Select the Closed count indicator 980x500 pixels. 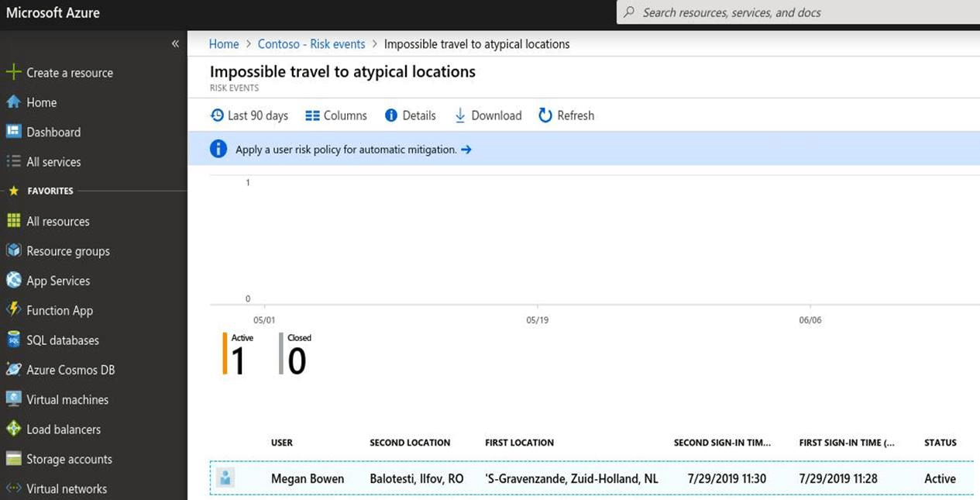point(295,354)
